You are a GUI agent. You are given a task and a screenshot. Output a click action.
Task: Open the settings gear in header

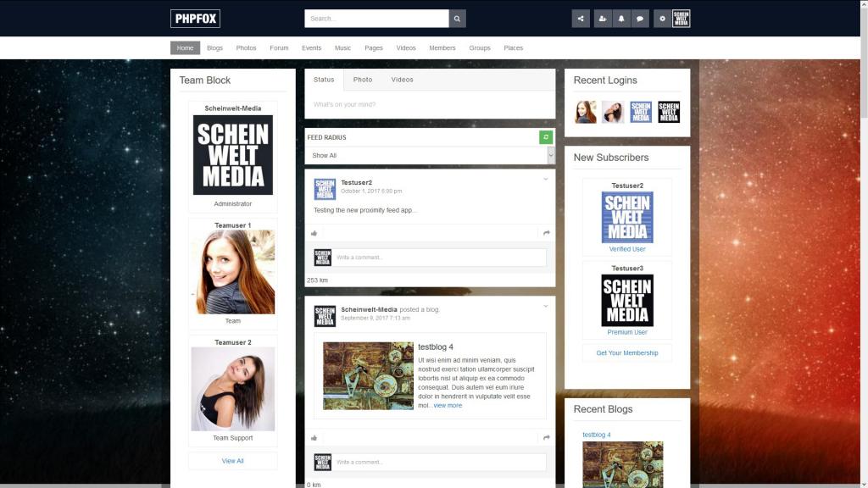662,19
